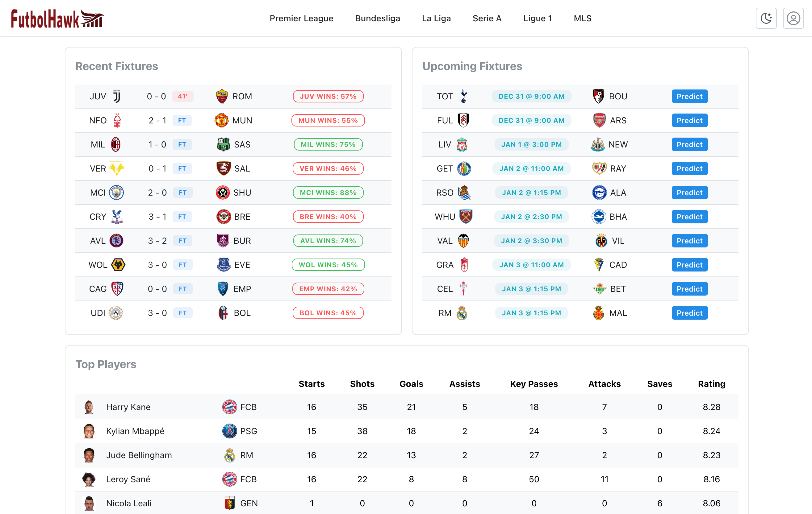Click the 'JUV WINS: 57%' prediction badge
Image resolution: width=812 pixels, height=514 pixels.
tap(328, 96)
